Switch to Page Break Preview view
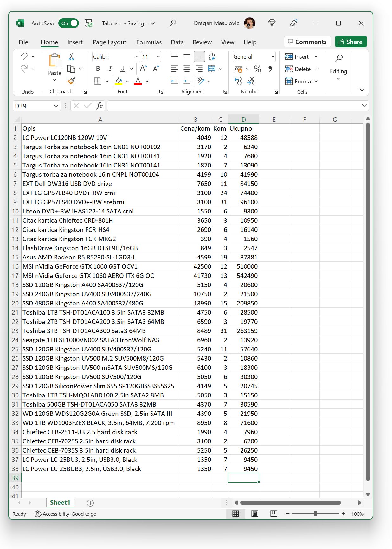This screenshot has width=392, height=549. tap(274, 513)
